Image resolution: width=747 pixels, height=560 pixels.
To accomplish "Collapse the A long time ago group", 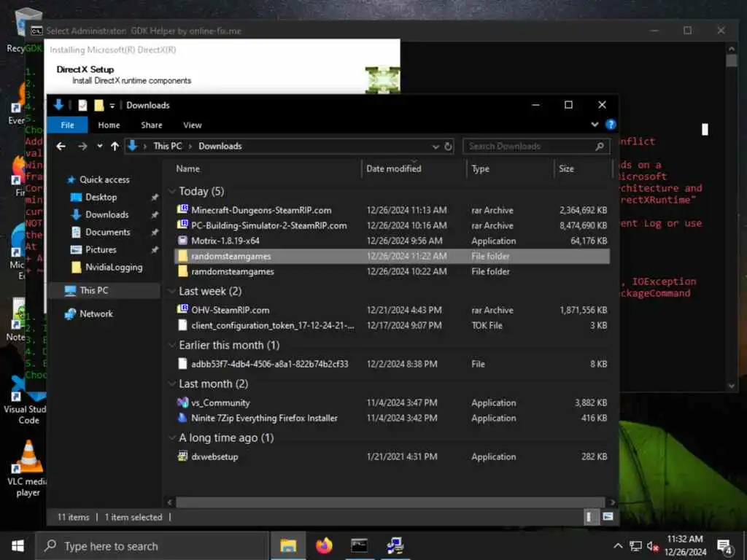I will tap(171, 437).
